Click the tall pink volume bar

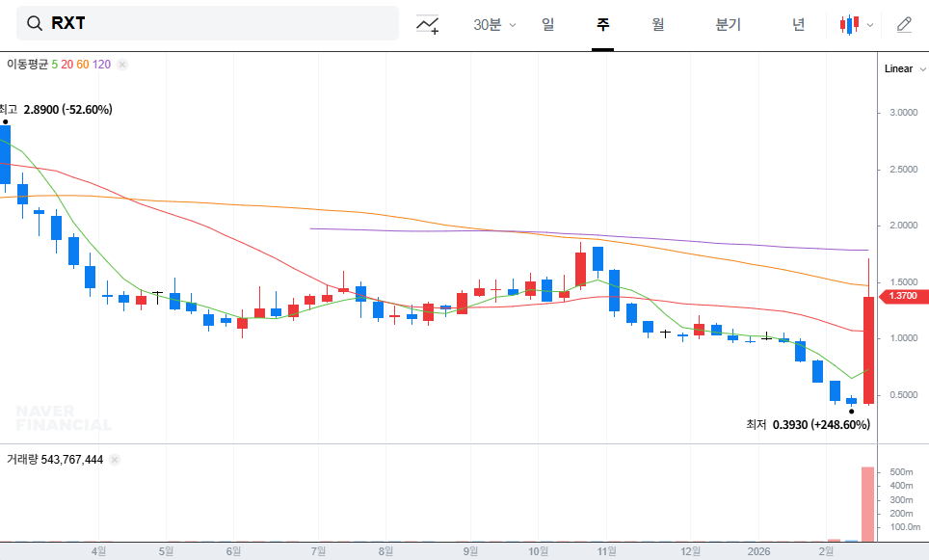click(867, 504)
